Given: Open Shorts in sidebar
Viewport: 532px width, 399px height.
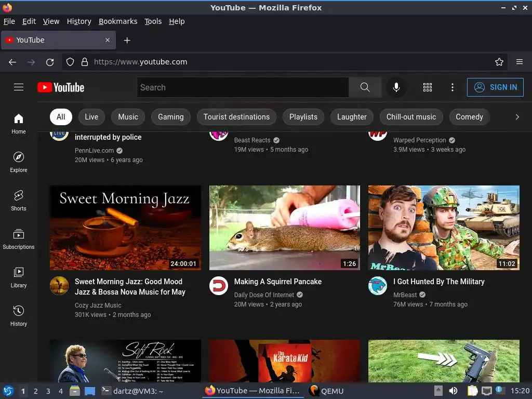Looking at the screenshot, I should [19, 201].
